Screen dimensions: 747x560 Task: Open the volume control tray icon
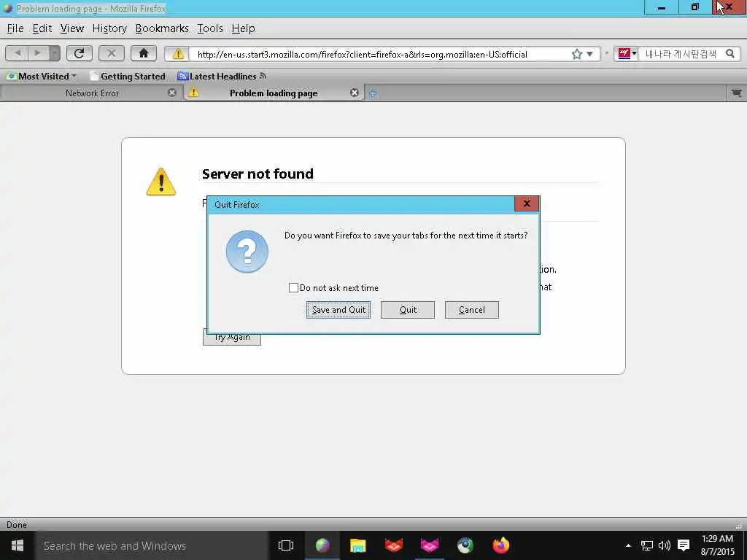pyautogui.click(x=664, y=545)
